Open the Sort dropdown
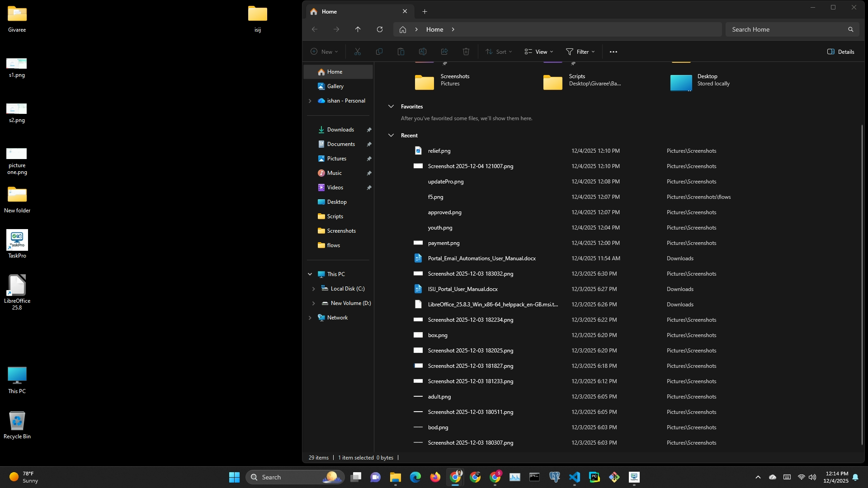This screenshot has width=868, height=488. click(x=499, y=52)
